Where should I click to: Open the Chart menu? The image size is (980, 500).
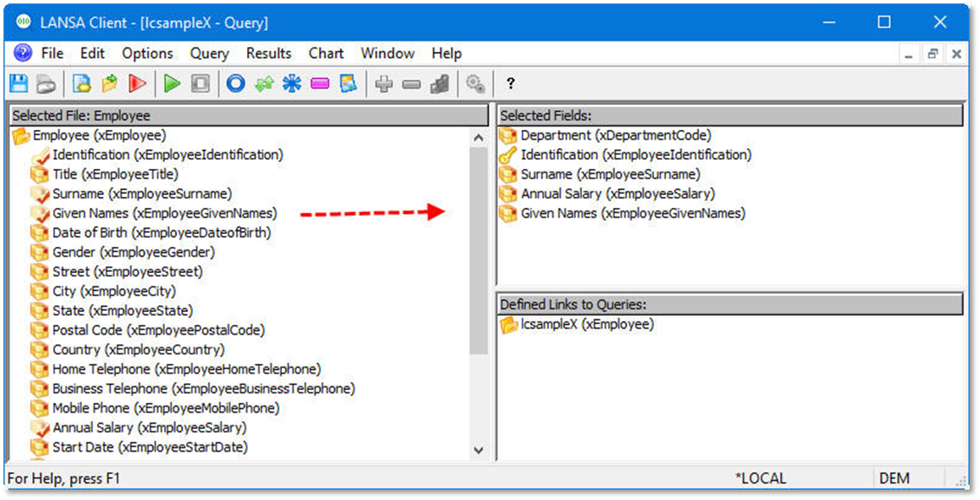326,53
